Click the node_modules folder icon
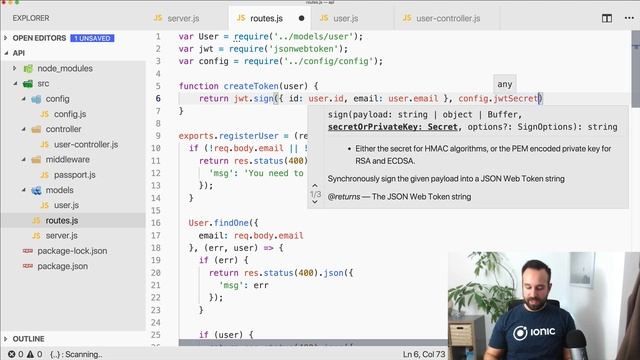Image resolution: width=640 pixels, height=360 pixels. 28,69
